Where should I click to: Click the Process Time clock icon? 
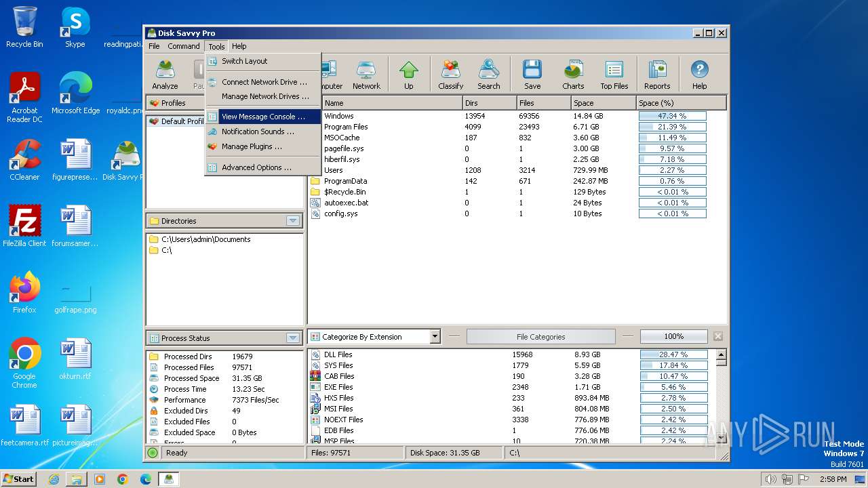153,389
